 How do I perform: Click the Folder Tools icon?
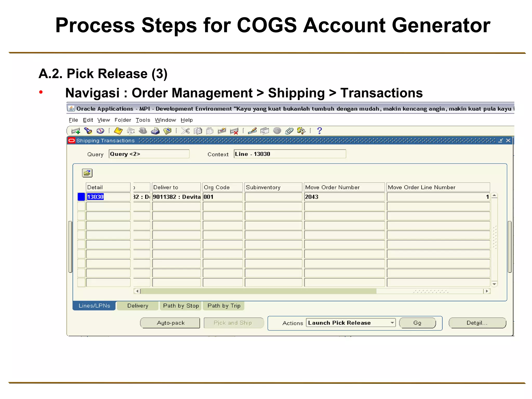coord(301,131)
